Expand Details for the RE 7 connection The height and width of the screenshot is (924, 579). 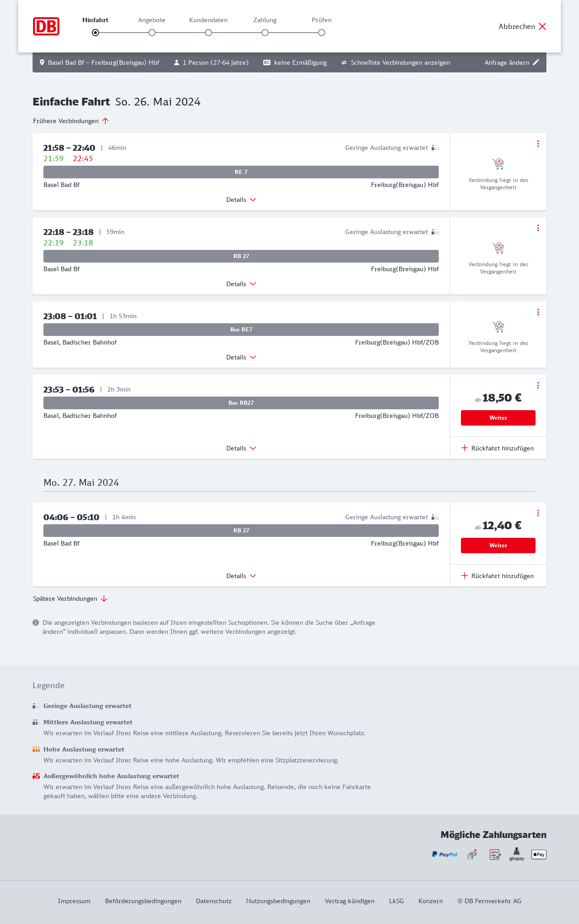tap(241, 200)
